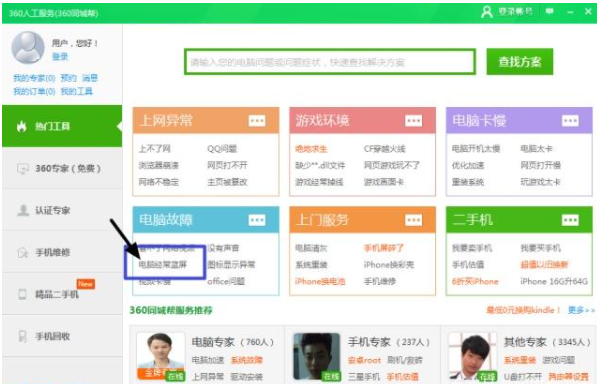The width and height of the screenshot is (597, 384).
Task: Open more options on 上网异常 card
Action: [x=257, y=121]
